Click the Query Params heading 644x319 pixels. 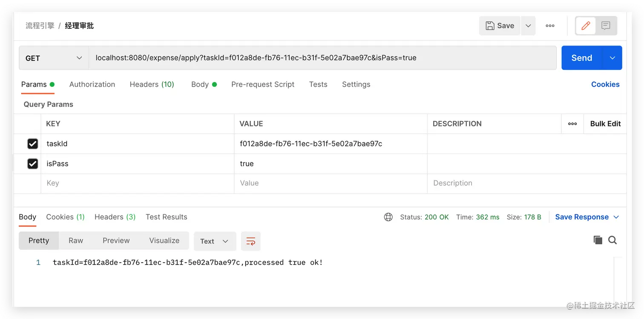tap(49, 104)
